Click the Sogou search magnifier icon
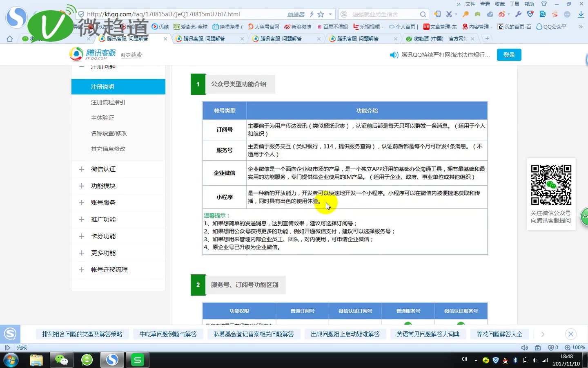This screenshot has height=368, width=588. pos(423,14)
